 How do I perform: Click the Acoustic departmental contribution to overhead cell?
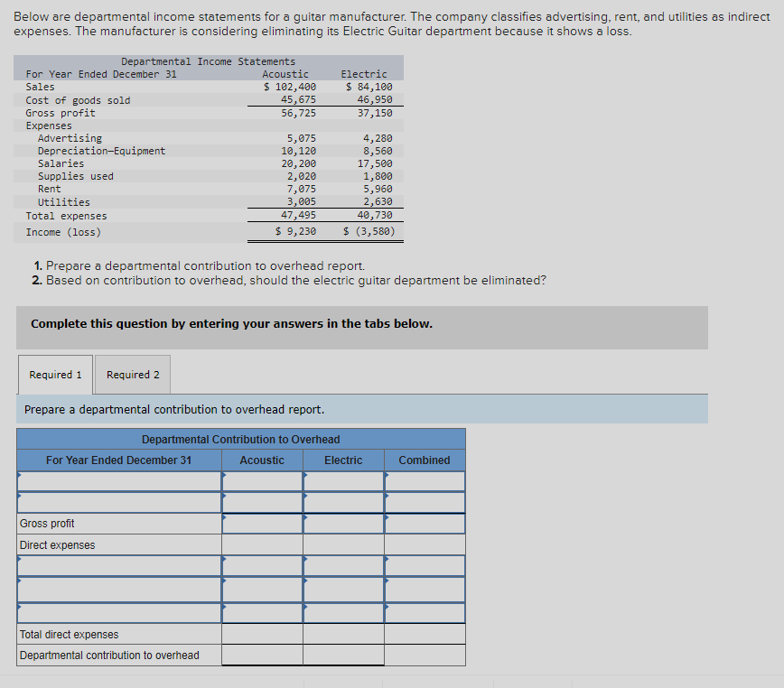[x=262, y=655]
